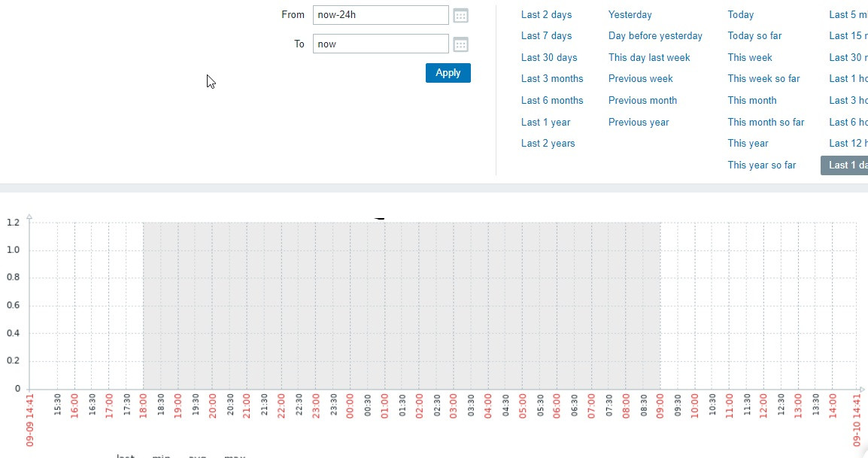Select the Last 7 days range
The height and width of the screenshot is (458, 868).
pos(546,35)
